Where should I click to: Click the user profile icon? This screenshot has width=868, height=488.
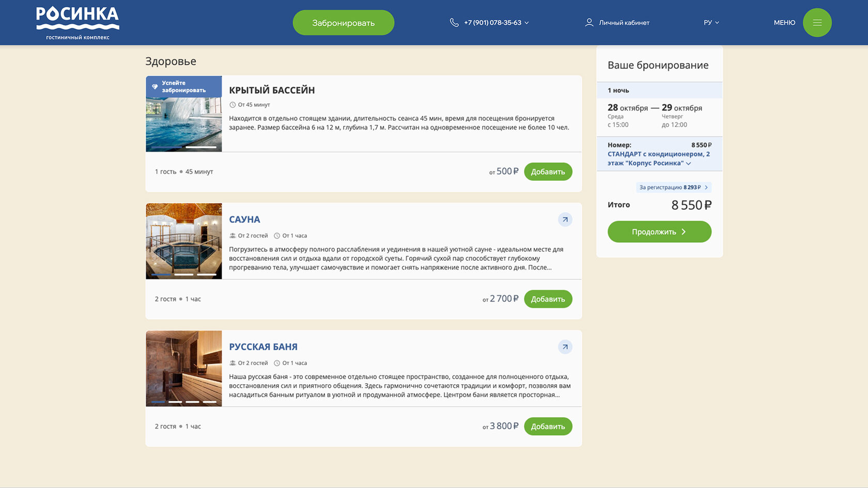[589, 23]
